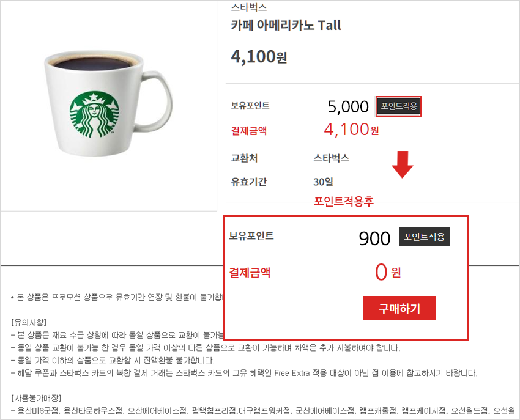Click the 5,000 owned points value
The height and width of the screenshot is (420, 520).
[x=348, y=107]
